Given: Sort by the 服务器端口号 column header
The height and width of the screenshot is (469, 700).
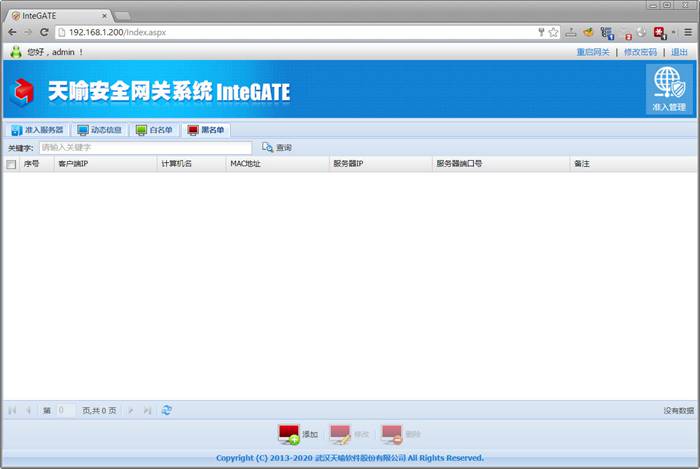Looking at the screenshot, I should click(501, 164).
